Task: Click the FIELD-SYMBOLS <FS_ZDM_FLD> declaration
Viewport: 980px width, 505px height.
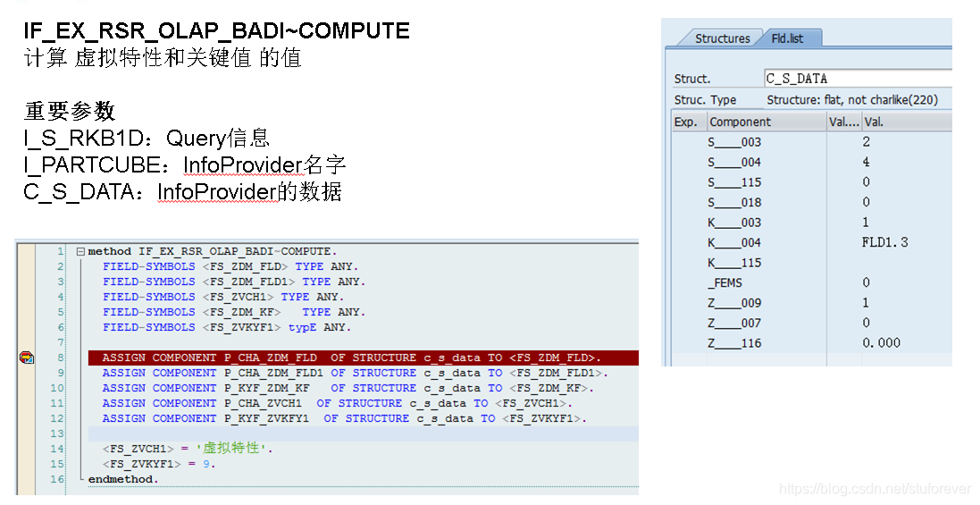Action: pos(230,267)
